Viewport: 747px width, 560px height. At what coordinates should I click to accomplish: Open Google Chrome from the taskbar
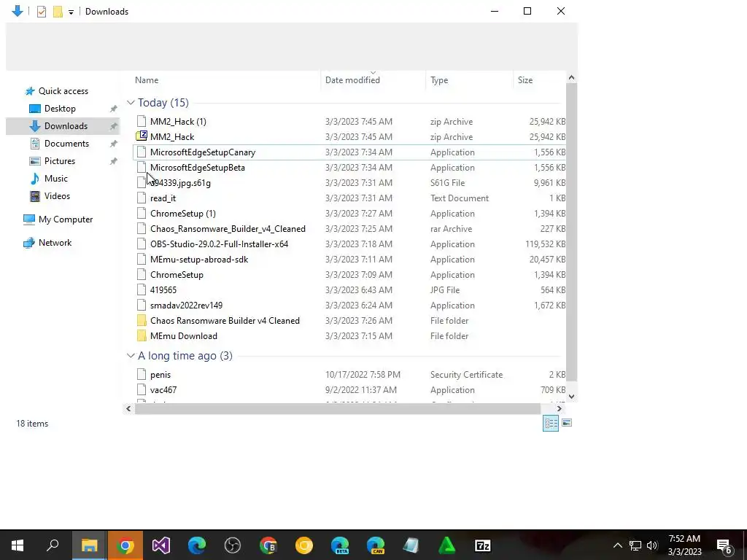(x=125, y=545)
